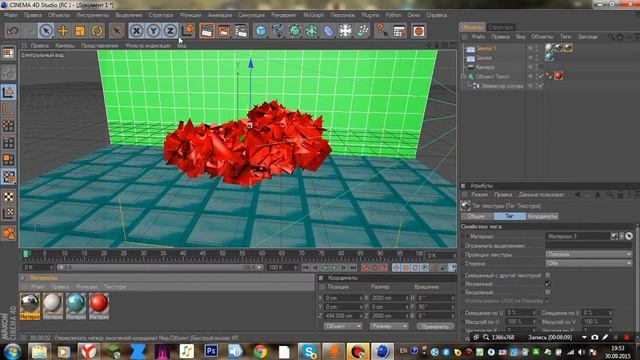The image size is (640, 360).
Task: Click the Применить button
Action: click(435, 326)
